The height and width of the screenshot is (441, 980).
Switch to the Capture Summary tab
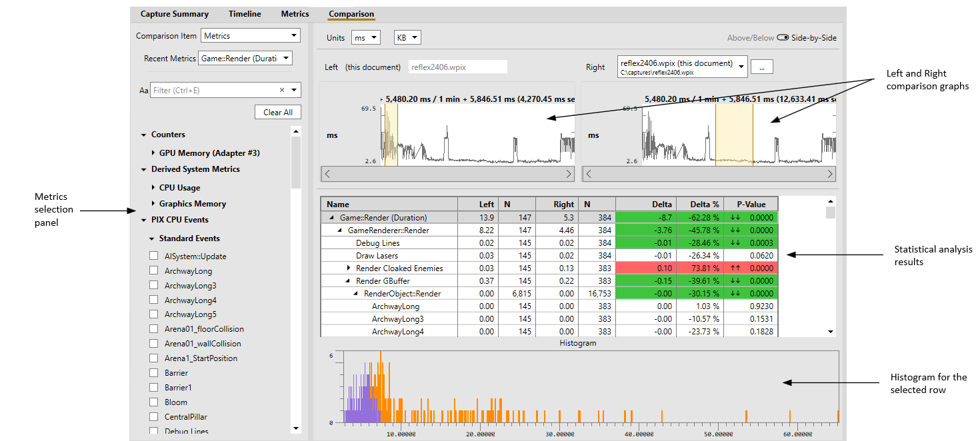[175, 14]
